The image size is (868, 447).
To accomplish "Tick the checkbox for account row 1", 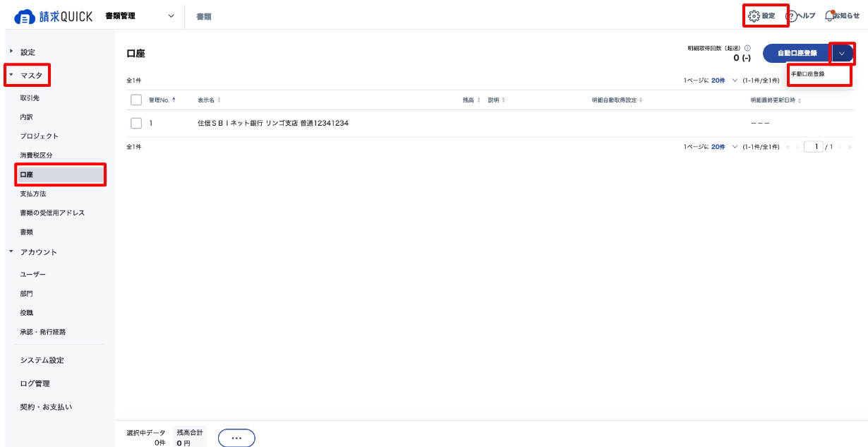I will [x=137, y=124].
